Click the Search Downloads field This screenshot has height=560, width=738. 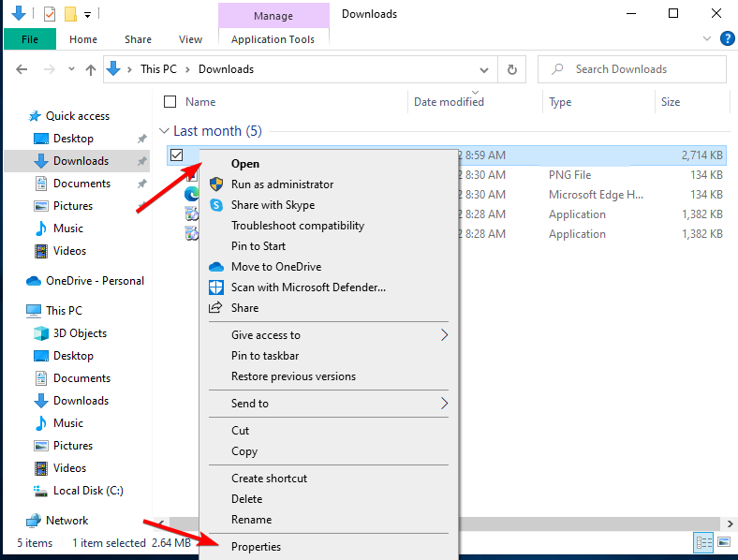pos(632,69)
